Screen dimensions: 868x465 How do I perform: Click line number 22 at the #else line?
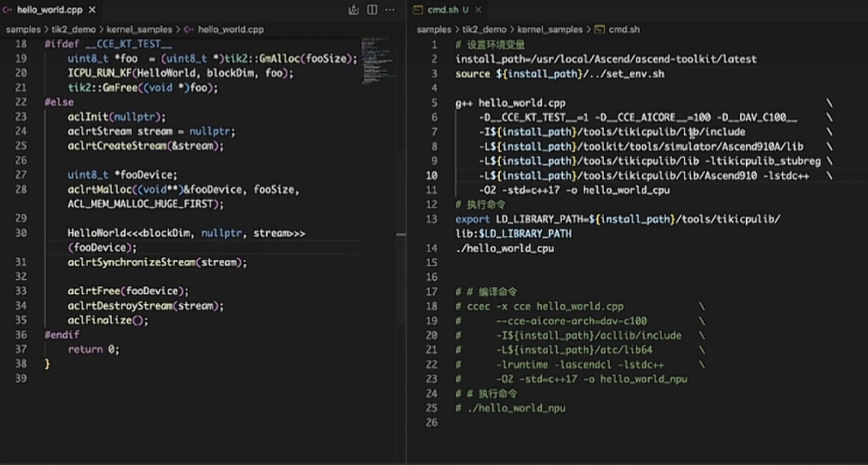click(x=21, y=102)
